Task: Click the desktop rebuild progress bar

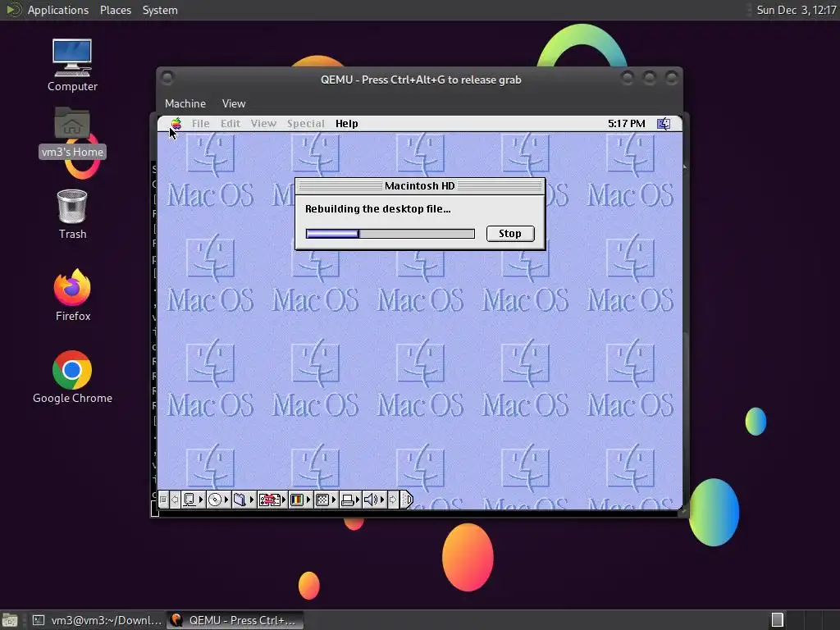Action: [390, 234]
